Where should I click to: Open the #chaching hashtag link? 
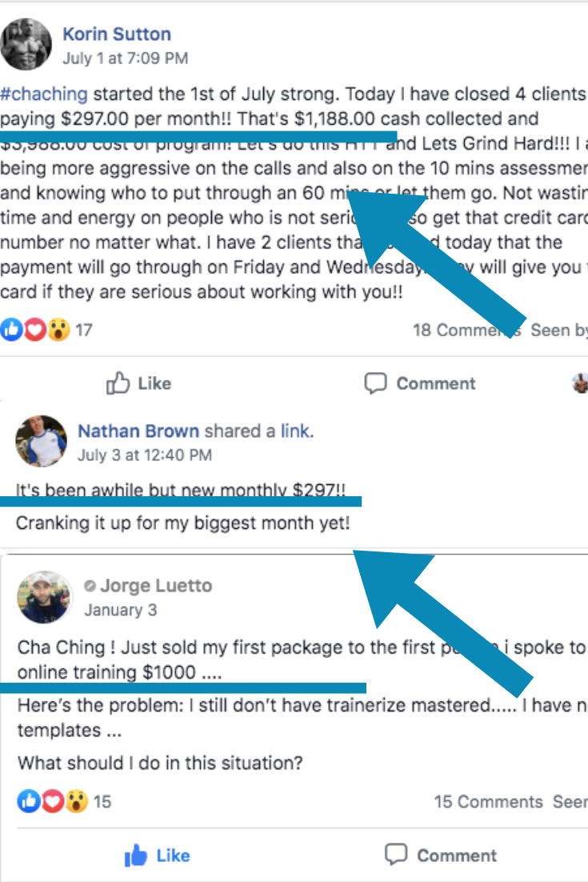(x=44, y=94)
